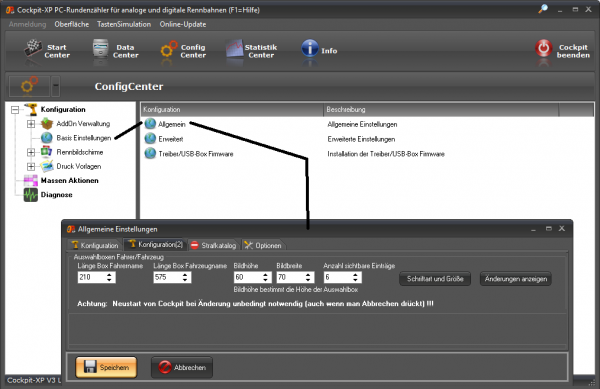Adjust the Anzahl sichtbare Einträge stepper arrows
The image size is (600, 389).
pyautogui.click(x=355, y=277)
